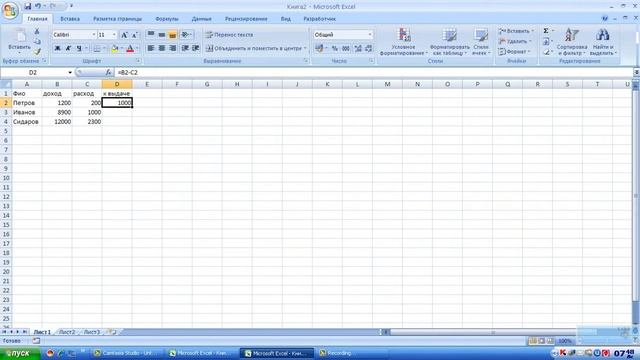This screenshot has height=360, width=640.
Task: Align cell text to the right
Action: tap(173, 49)
